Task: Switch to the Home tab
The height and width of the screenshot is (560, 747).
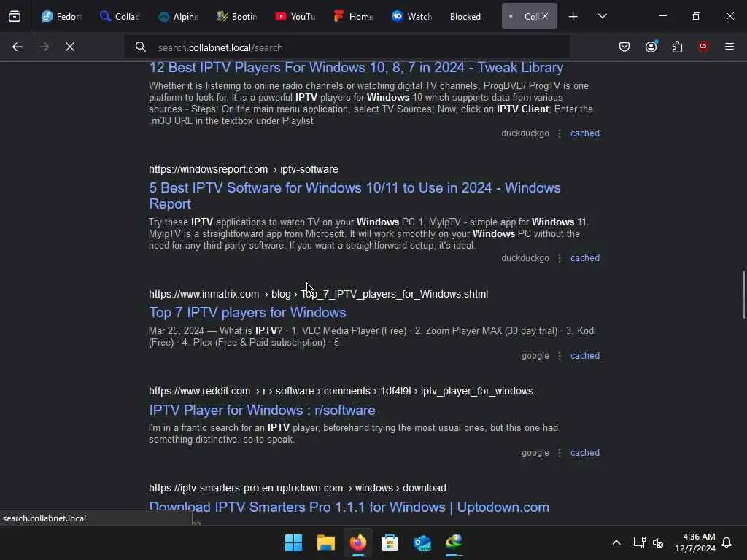Action: coord(353,16)
